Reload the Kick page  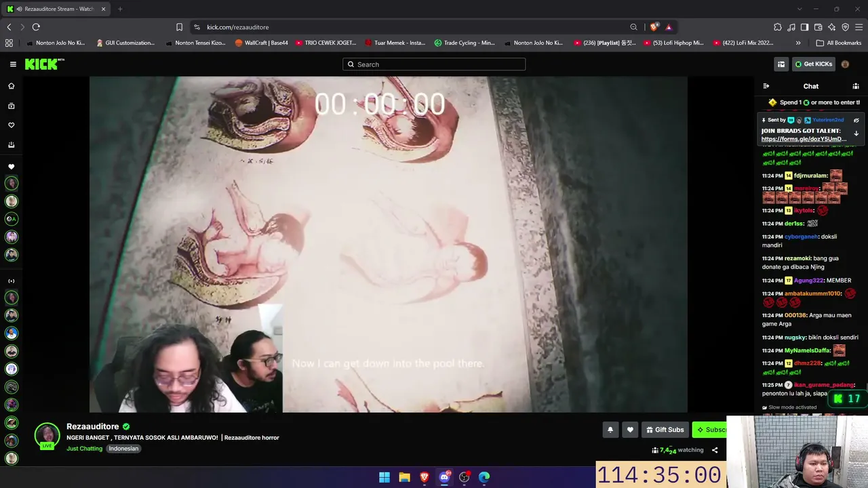36,27
